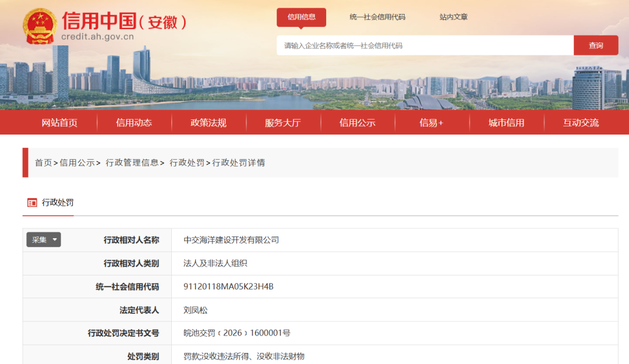Viewport: 629px width, 364px height.
Task: Click the enterprise name search input field
Action: tap(425, 45)
